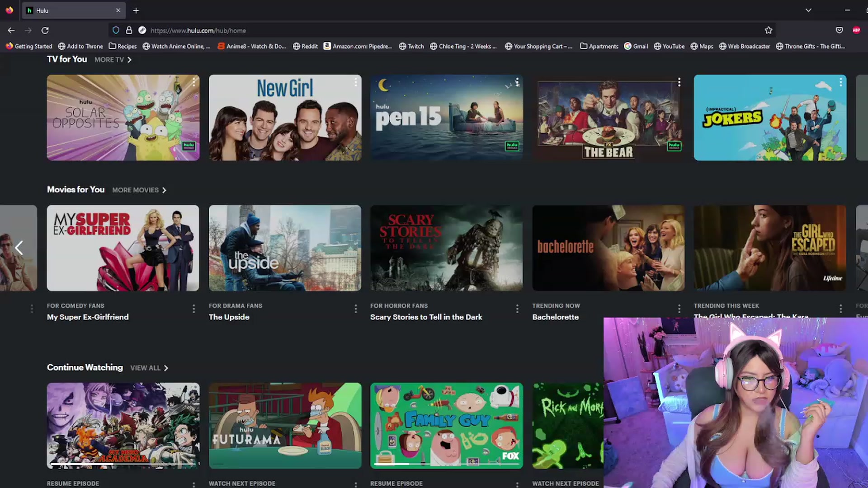Click the My Hero Academia progress bar
868x488 pixels.
click(123, 464)
